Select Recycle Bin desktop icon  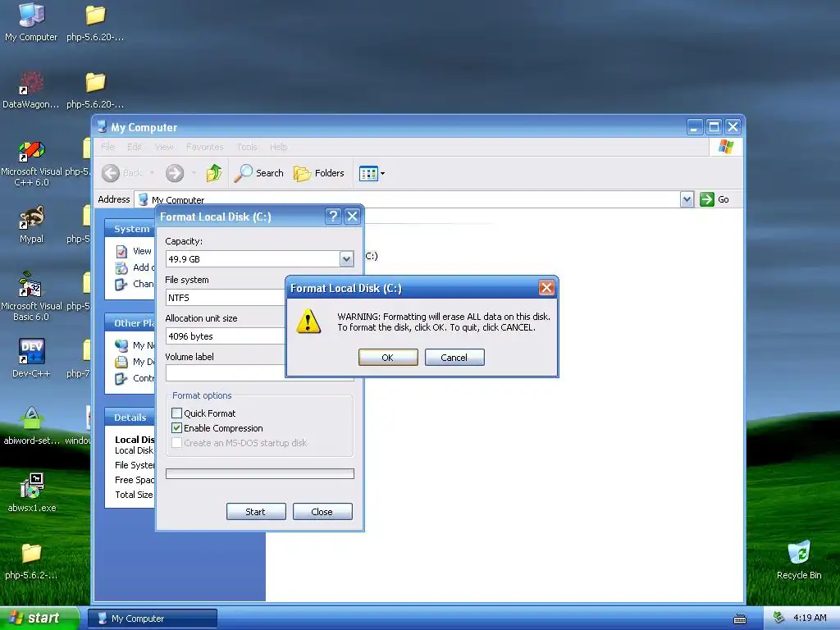(799, 560)
